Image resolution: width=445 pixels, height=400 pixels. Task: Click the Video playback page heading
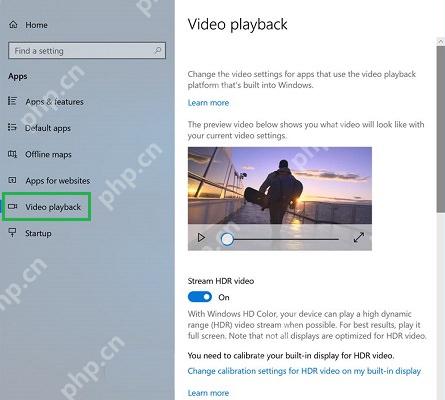click(237, 25)
